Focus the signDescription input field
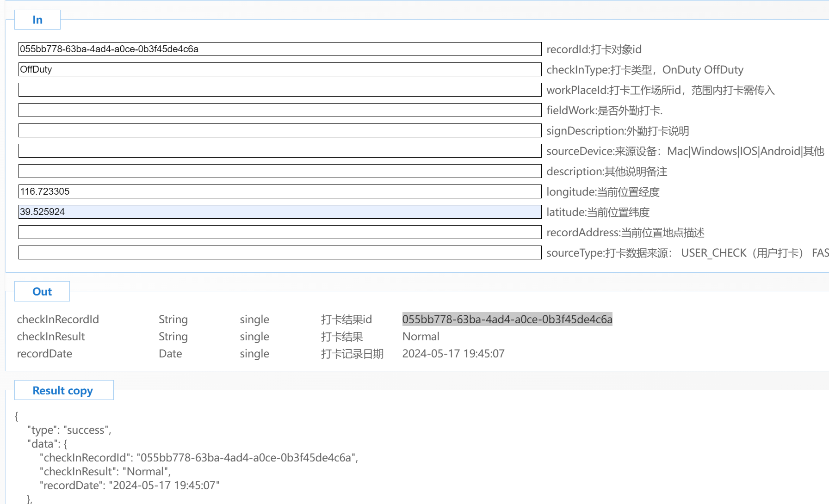This screenshot has height=504, width=829. (280, 130)
